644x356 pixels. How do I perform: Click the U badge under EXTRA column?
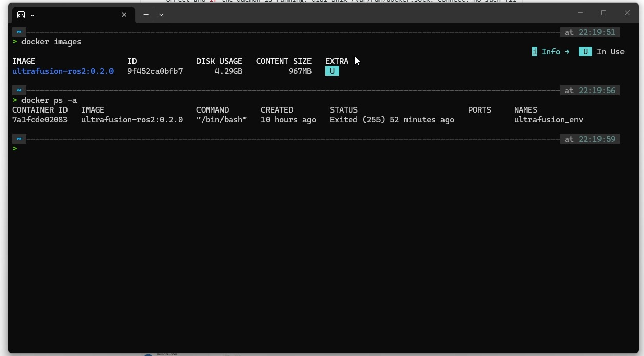pyautogui.click(x=332, y=71)
